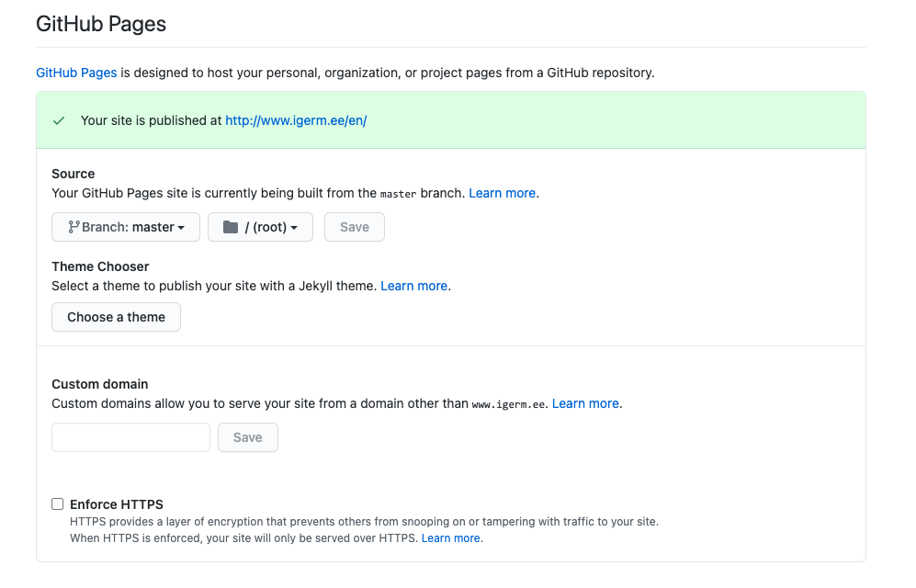Click the GitHub Pages section heading
Screen dimensions: 916x588
[x=101, y=24]
